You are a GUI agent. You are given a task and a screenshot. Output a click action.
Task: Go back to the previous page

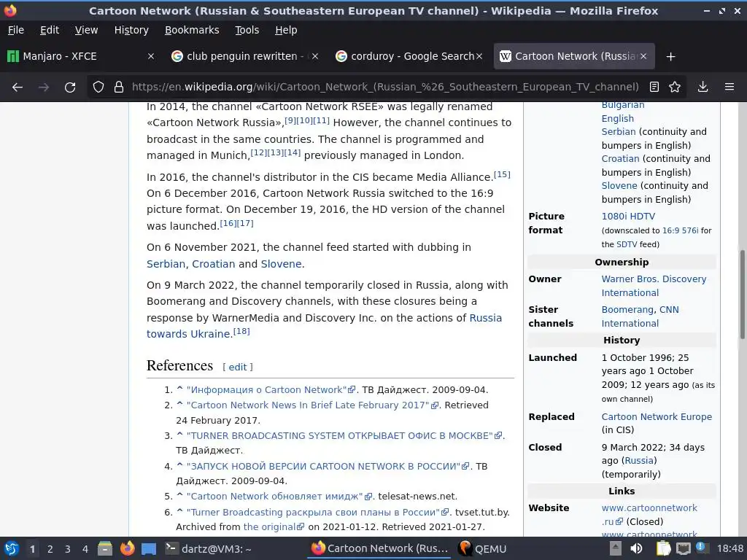tap(18, 87)
